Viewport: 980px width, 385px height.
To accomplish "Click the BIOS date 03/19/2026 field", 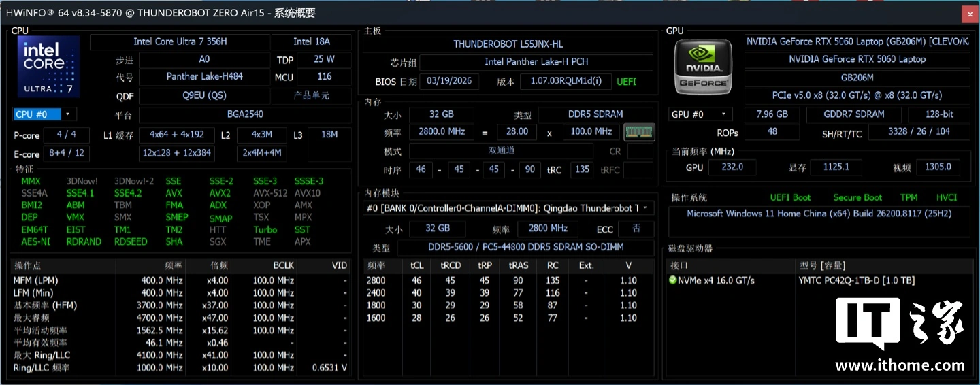I will [x=450, y=82].
